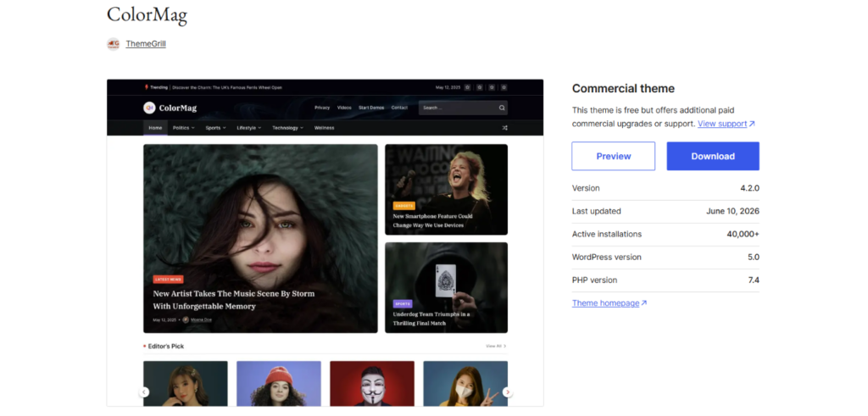Click the WordPress version value 5.0
The width and height of the screenshot is (868, 416).
[754, 258]
